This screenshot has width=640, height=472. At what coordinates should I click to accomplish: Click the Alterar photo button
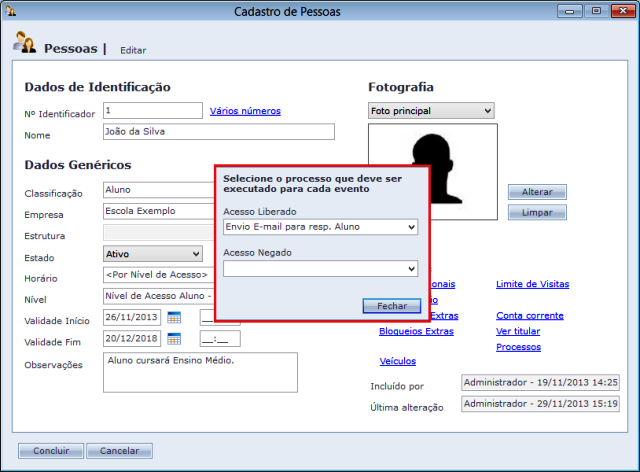537,192
